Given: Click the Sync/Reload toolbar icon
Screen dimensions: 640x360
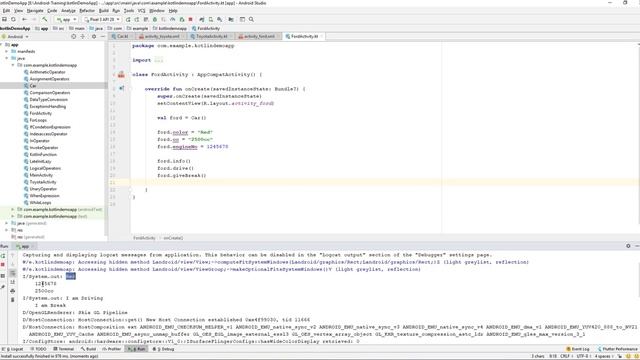Looking at the screenshot, I should (13, 19).
